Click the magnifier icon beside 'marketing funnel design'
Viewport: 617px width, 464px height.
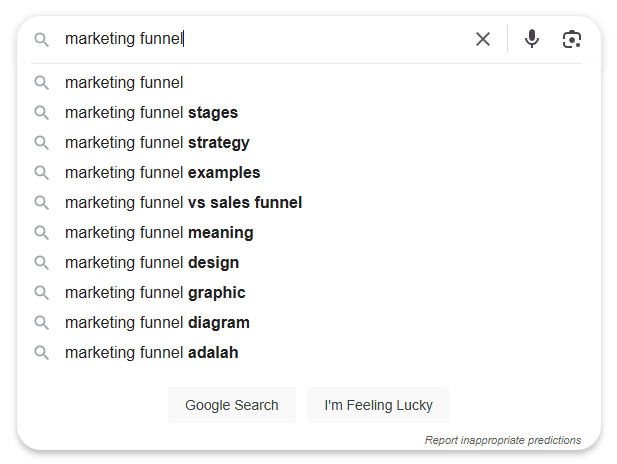click(x=41, y=263)
